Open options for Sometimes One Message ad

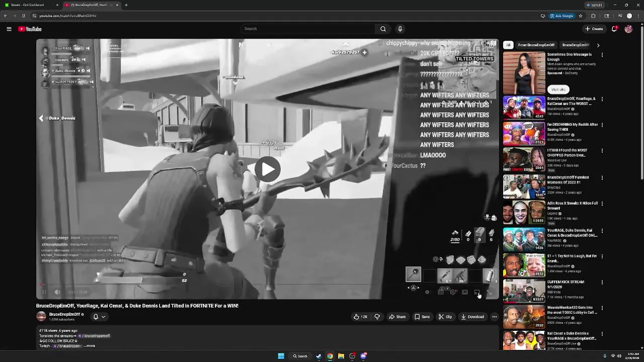[602, 54]
